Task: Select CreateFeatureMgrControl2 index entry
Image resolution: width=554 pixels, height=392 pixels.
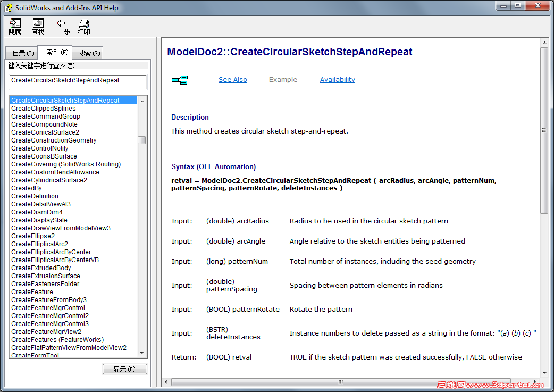Action: (50, 316)
